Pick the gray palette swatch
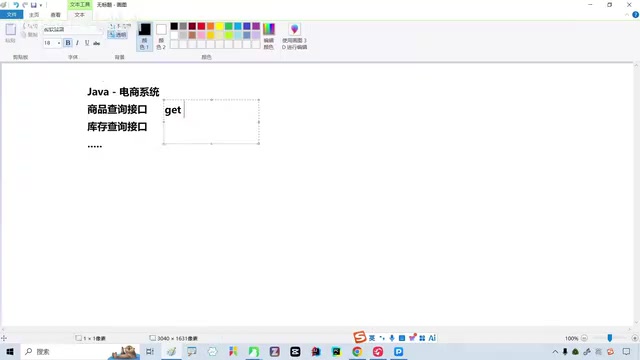This screenshot has width=640, height=360. (x=183, y=26)
